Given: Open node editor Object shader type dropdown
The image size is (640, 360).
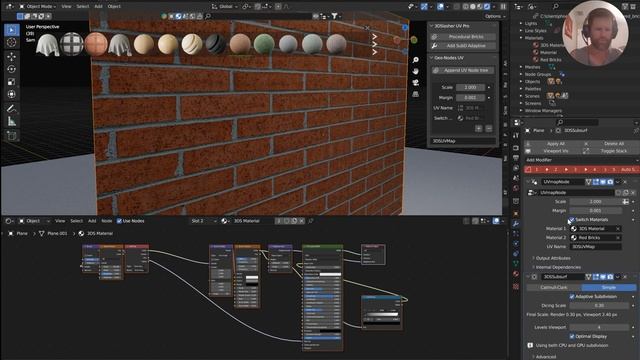Looking at the screenshot, I should pyautogui.click(x=33, y=221).
